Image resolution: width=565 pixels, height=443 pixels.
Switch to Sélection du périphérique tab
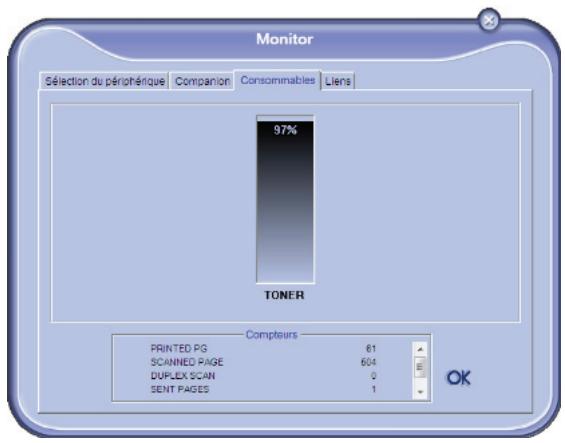point(104,81)
